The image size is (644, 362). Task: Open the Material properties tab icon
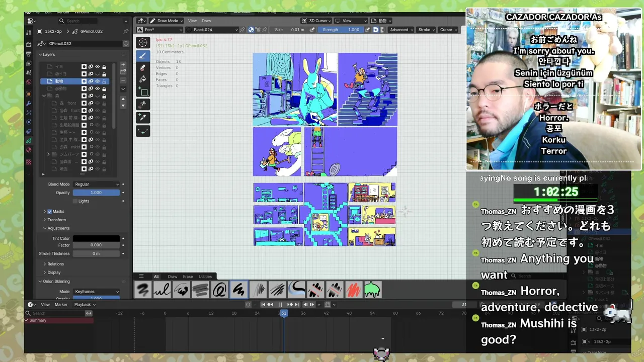coord(29,150)
